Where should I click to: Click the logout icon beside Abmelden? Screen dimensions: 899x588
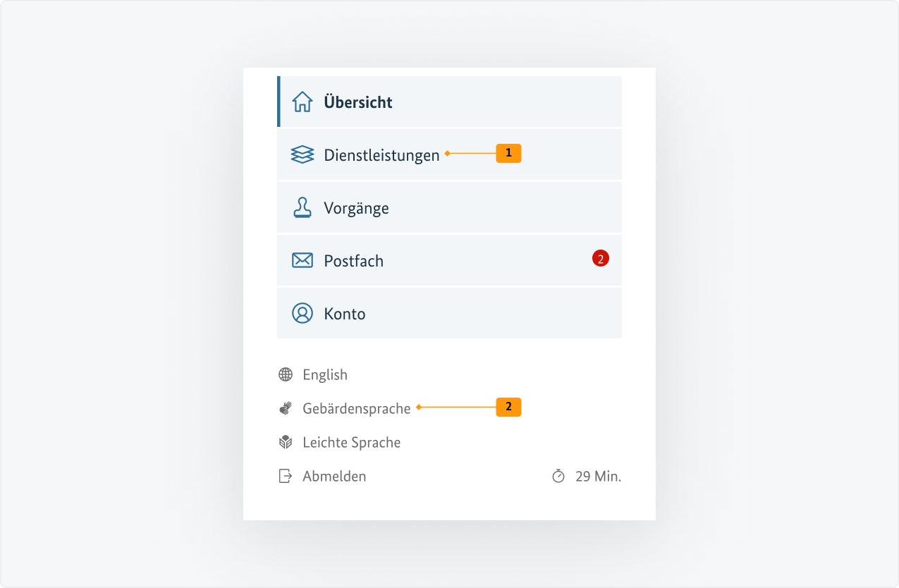point(286,476)
